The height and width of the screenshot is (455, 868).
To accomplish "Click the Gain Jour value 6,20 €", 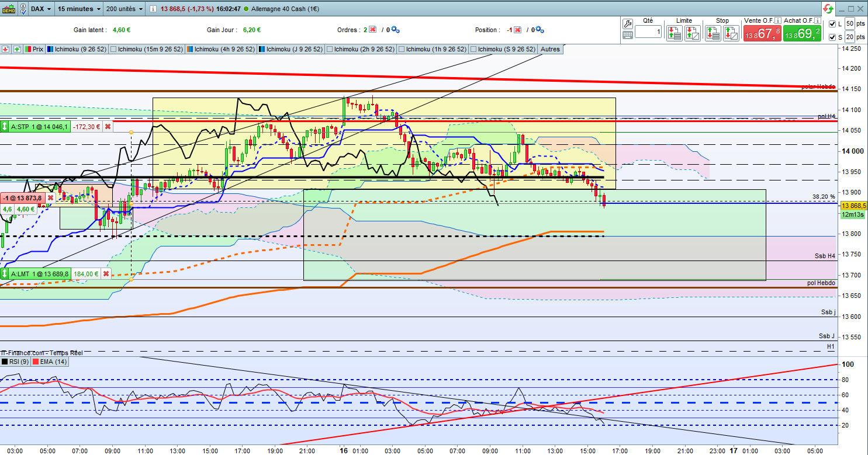I will click(251, 30).
